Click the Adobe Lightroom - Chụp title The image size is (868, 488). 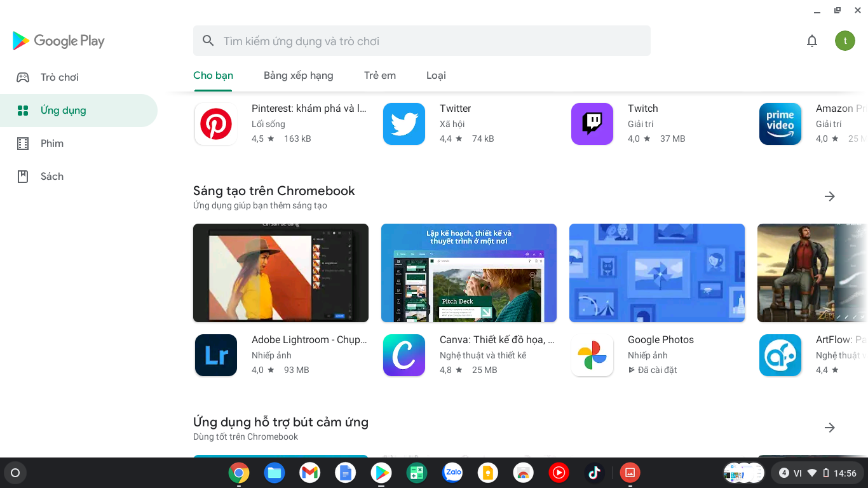(x=309, y=340)
